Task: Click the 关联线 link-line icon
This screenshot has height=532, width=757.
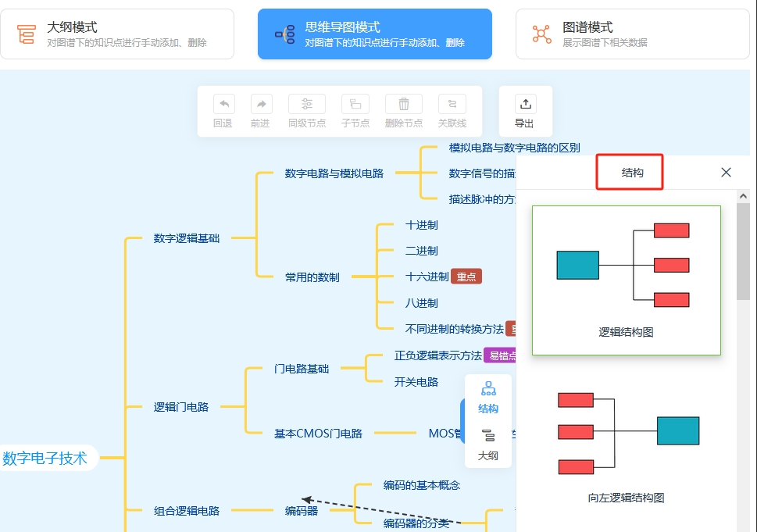Action: [452, 105]
